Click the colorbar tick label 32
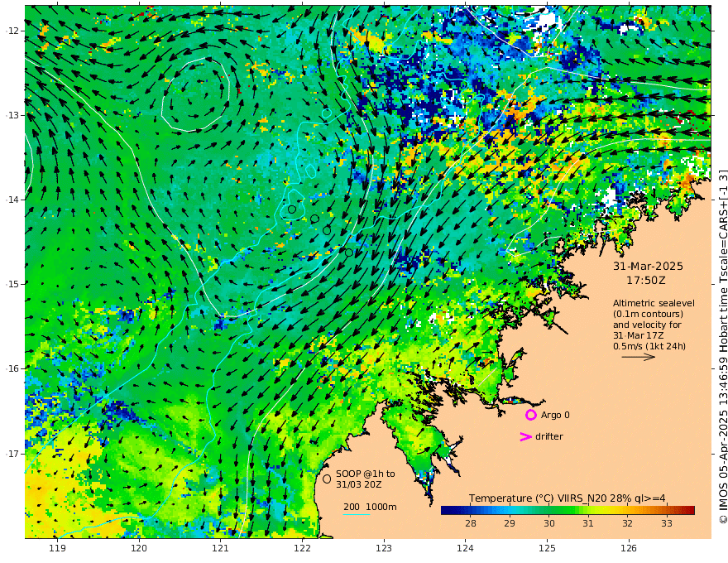Image resolution: width=728 pixels, height=563 pixels. [x=627, y=523]
